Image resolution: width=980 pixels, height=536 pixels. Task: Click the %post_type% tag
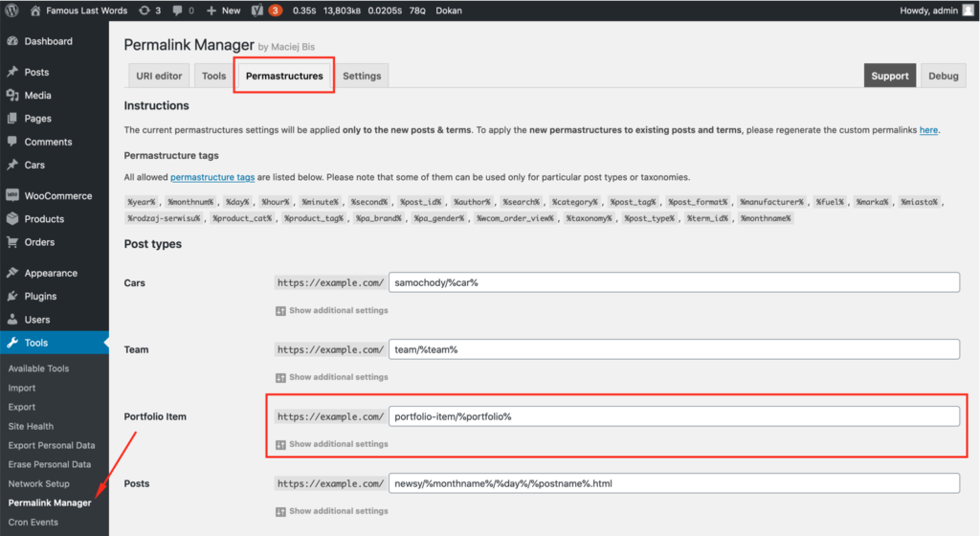pyautogui.click(x=650, y=218)
